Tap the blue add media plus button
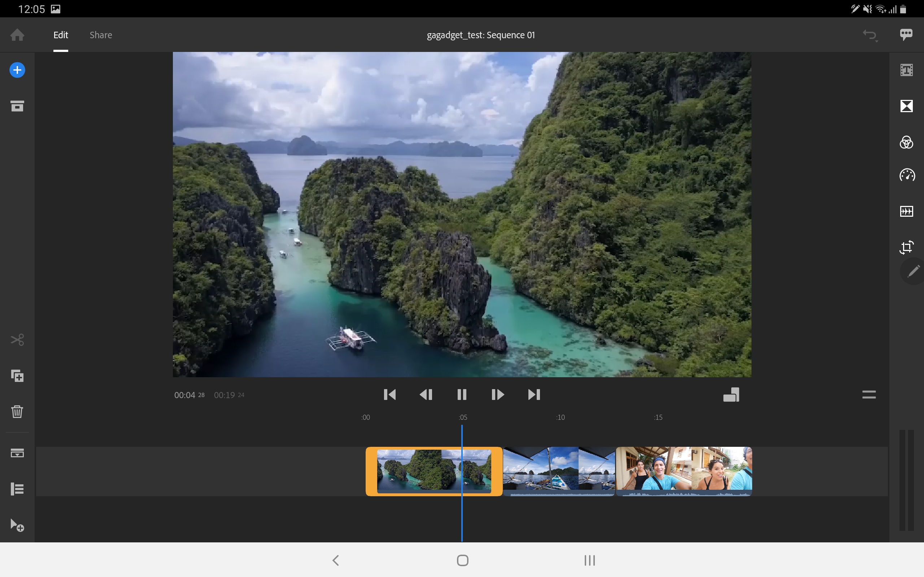Screen dimensions: 924x577 17,70
